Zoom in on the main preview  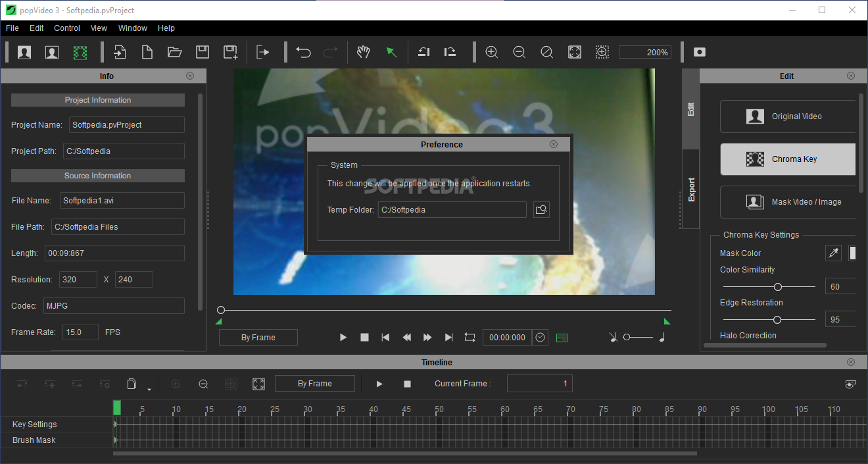(491, 52)
